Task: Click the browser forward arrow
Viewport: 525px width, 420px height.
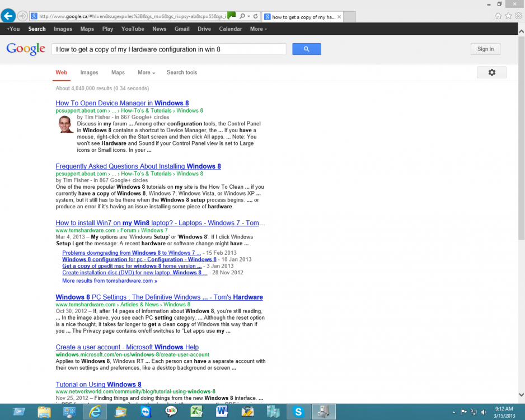Action: point(22,16)
